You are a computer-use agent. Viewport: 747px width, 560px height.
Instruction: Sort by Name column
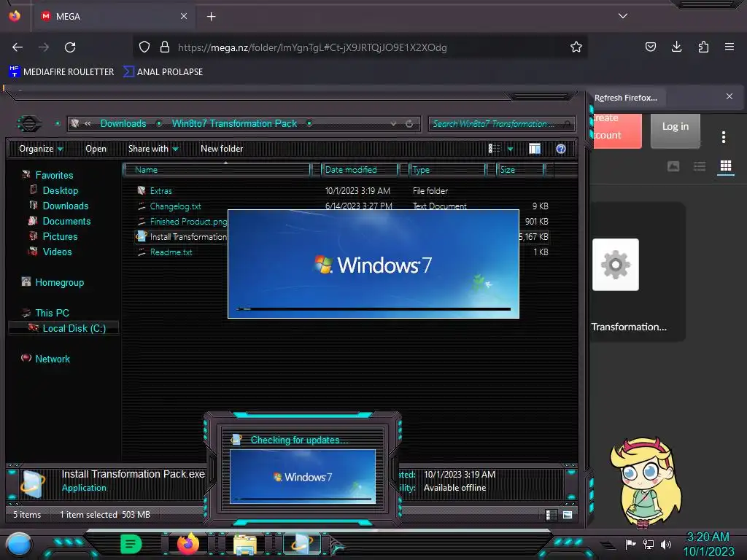pyautogui.click(x=217, y=169)
